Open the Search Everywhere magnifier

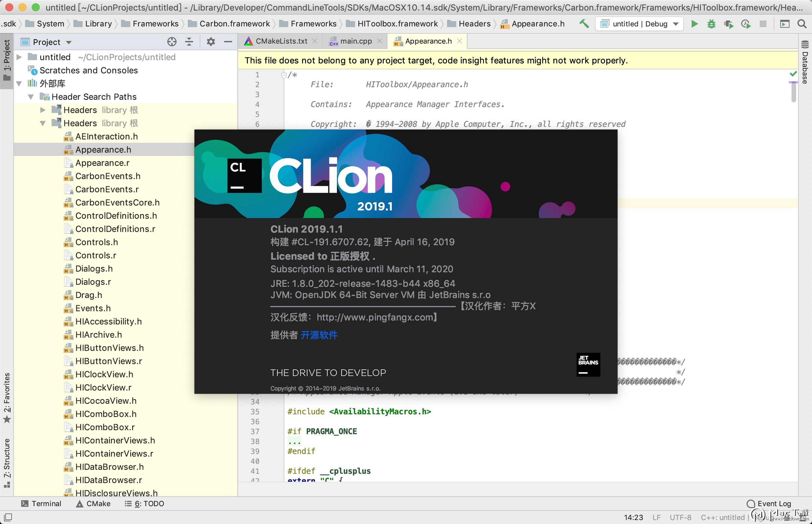(802, 24)
